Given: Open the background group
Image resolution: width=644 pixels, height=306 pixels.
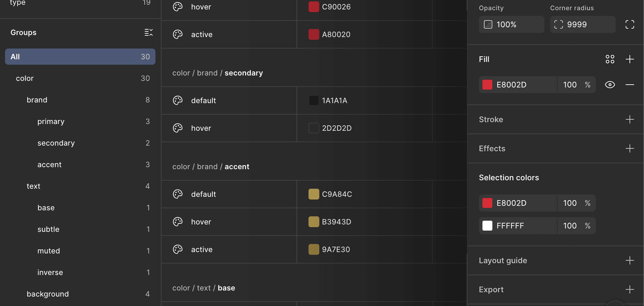Looking at the screenshot, I should click(48, 294).
